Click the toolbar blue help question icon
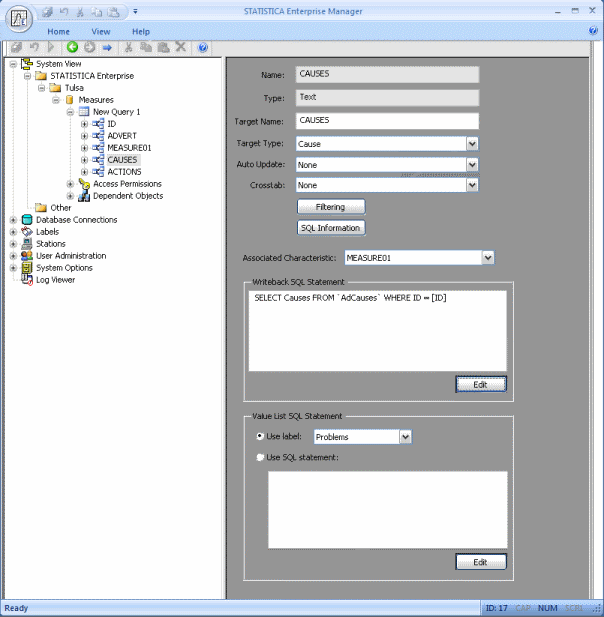The image size is (604, 617). coord(203,48)
